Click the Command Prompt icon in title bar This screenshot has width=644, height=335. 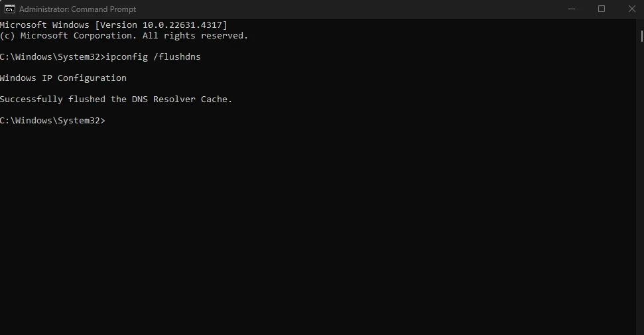(9, 9)
